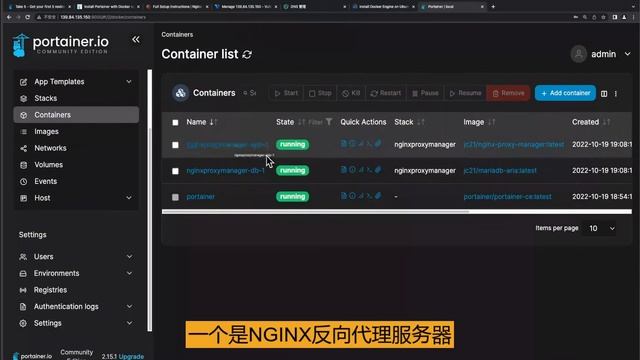The height and width of the screenshot is (360, 640).
Task: Click the Kill button
Action: 351,93
